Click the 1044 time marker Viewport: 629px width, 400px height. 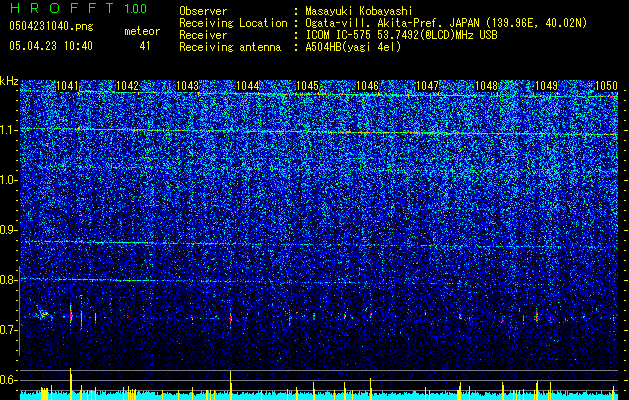tap(248, 86)
